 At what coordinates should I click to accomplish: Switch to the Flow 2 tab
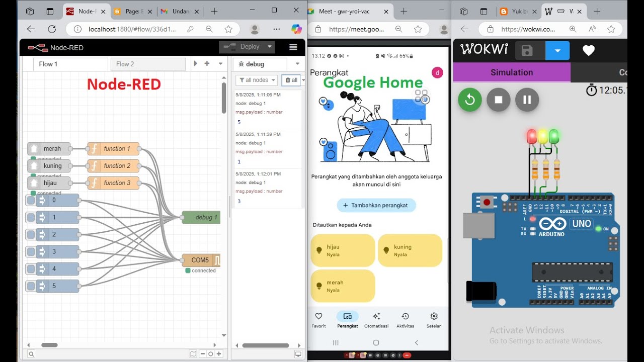tap(148, 64)
